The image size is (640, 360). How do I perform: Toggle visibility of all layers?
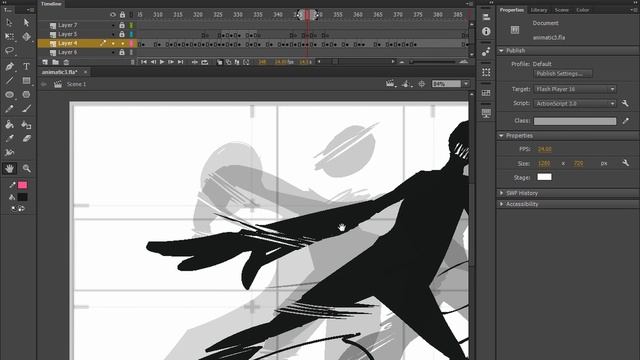[113, 15]
